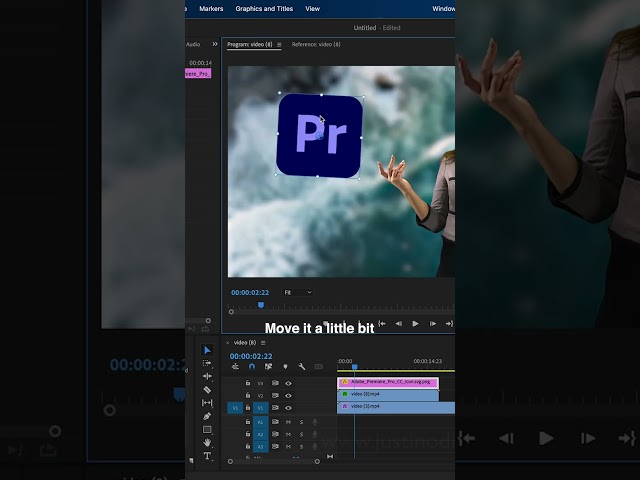
Task: Solo audio track A1
Action: point(302,422)
